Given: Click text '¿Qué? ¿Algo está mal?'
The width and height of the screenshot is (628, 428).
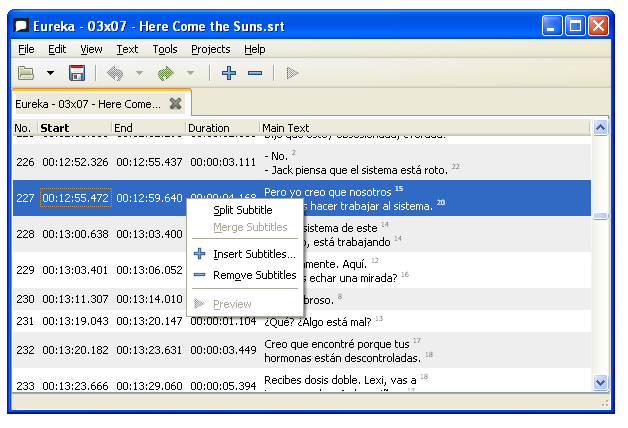Looking at the screenshot, I should point(318,322).
